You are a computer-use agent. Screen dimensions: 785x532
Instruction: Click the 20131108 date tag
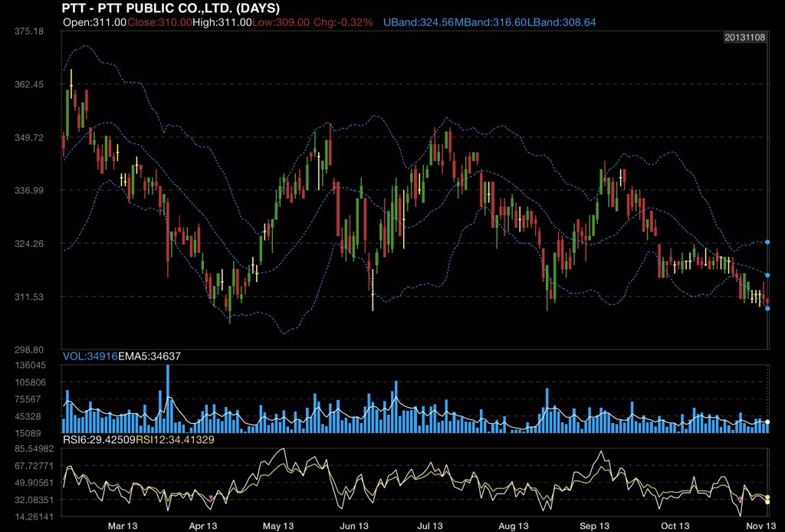(x=745, y=38)
